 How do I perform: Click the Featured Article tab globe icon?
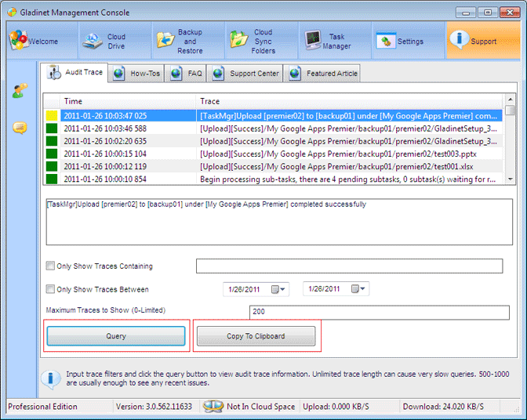(x=295, y=73)
